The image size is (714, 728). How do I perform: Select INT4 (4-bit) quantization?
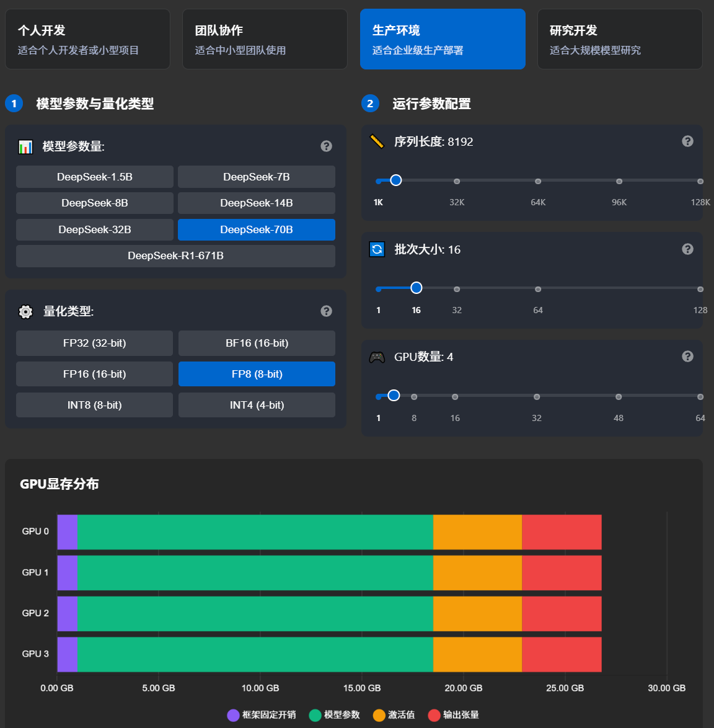click(257, 405)
